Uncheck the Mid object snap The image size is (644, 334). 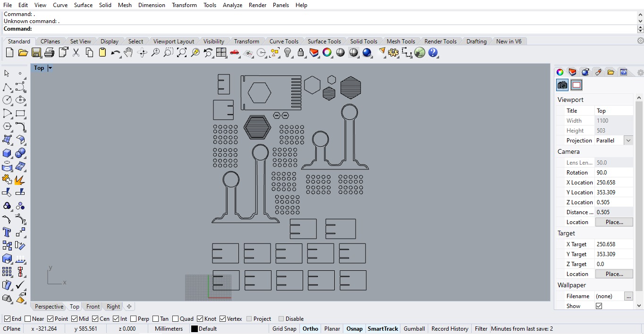(x=73, y=319)
